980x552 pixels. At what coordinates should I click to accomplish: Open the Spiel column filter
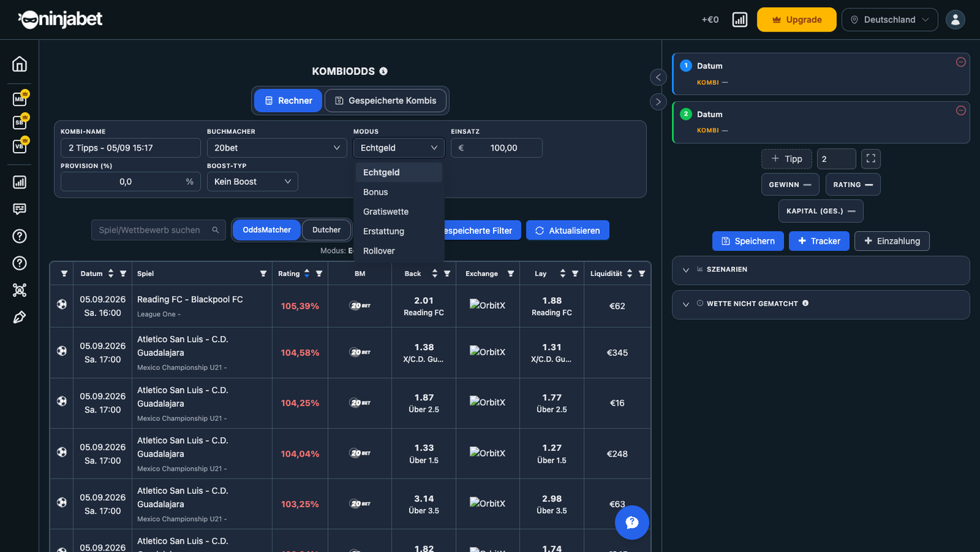[263, 274]
